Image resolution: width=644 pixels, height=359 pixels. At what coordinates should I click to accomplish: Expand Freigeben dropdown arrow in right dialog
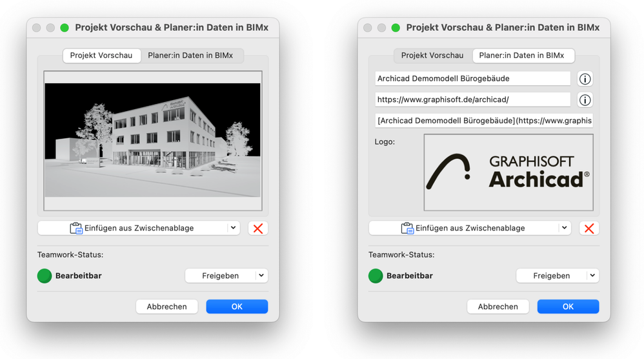pyautogui.click(x=592, y=276)
